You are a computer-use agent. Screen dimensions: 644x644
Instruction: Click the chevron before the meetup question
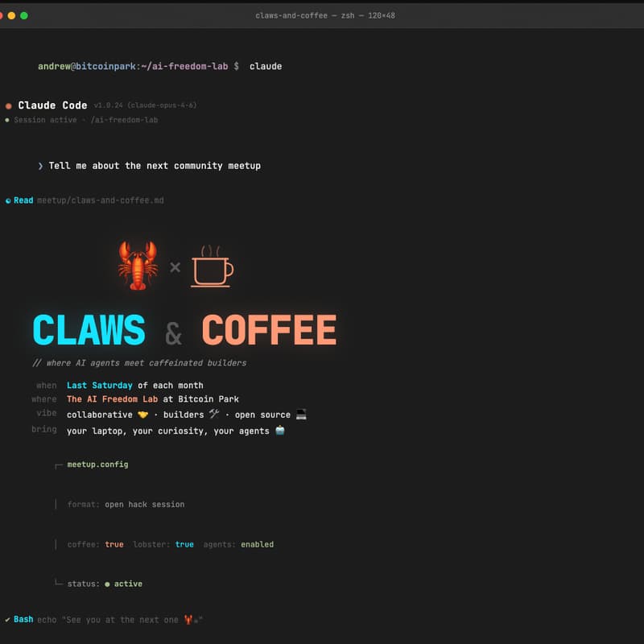[x=41, y=166]
